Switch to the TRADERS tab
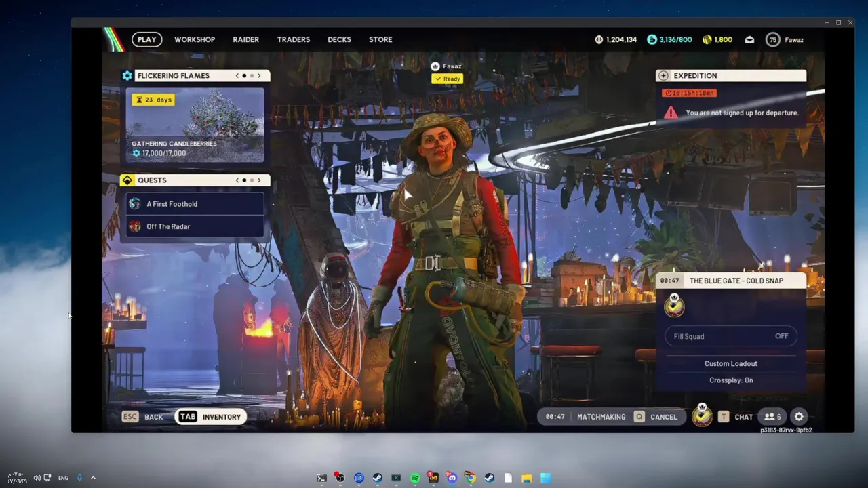The width and height of the screenshot is (868, 488). tap(294, 39)
